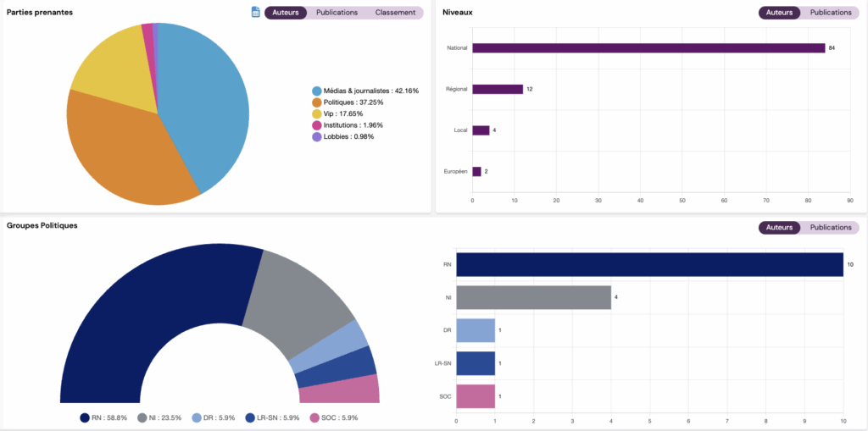Click the yellow Vip legend dot
The height and width of the screenshot is (431, 868).
[x=317, y=113]
